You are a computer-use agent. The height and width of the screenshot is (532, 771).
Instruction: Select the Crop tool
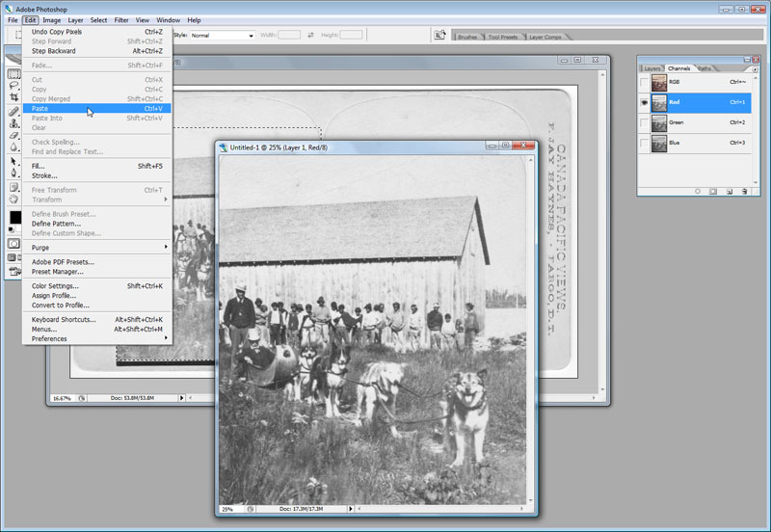[13, 97]
